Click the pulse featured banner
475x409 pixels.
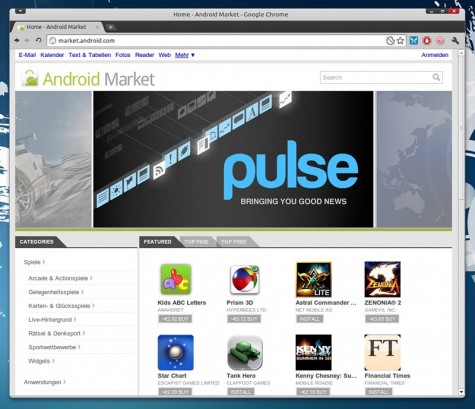(x=233, y=159)
